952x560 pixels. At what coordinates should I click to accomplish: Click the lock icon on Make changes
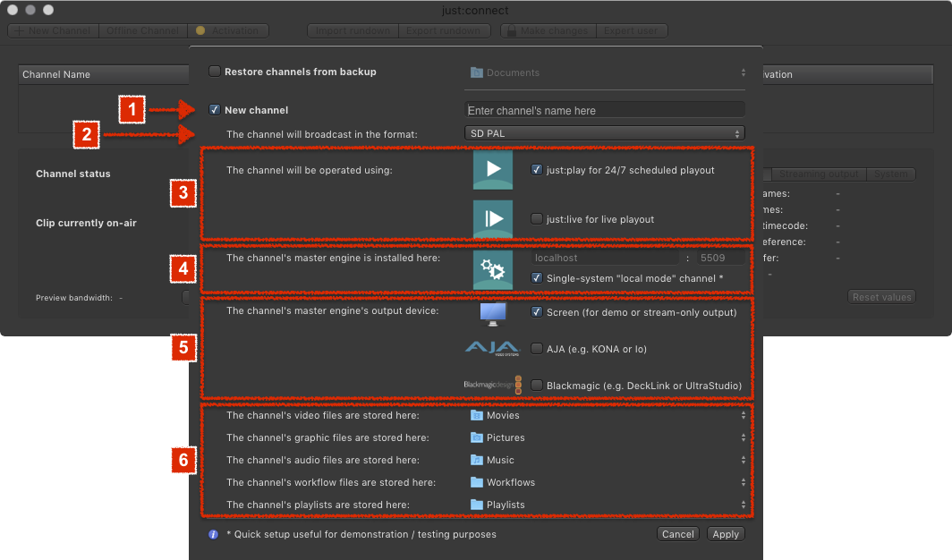[x=511, y=31]
